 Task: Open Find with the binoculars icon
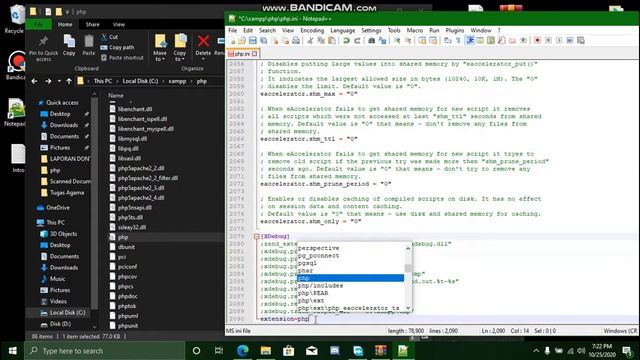(x=371, y=40)
